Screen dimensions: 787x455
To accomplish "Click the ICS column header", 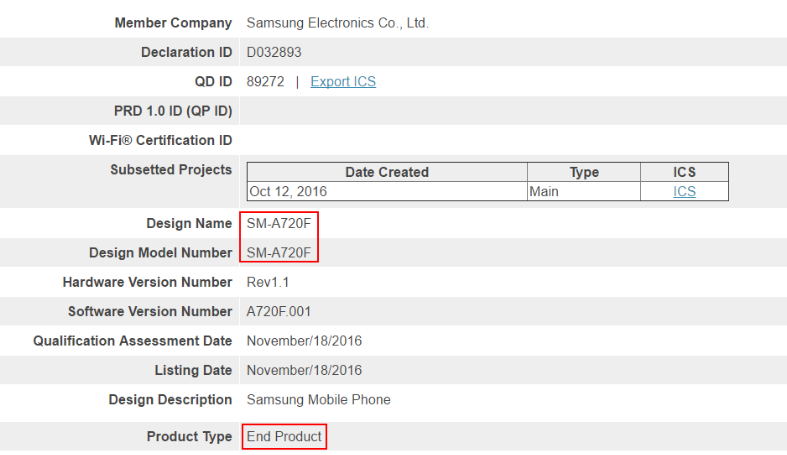I will click(684, 172).
